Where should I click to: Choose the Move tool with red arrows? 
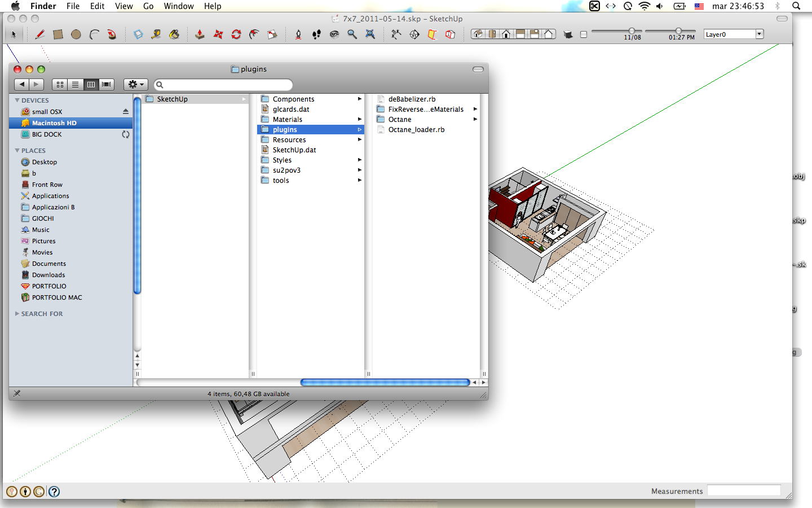point(218,34)
